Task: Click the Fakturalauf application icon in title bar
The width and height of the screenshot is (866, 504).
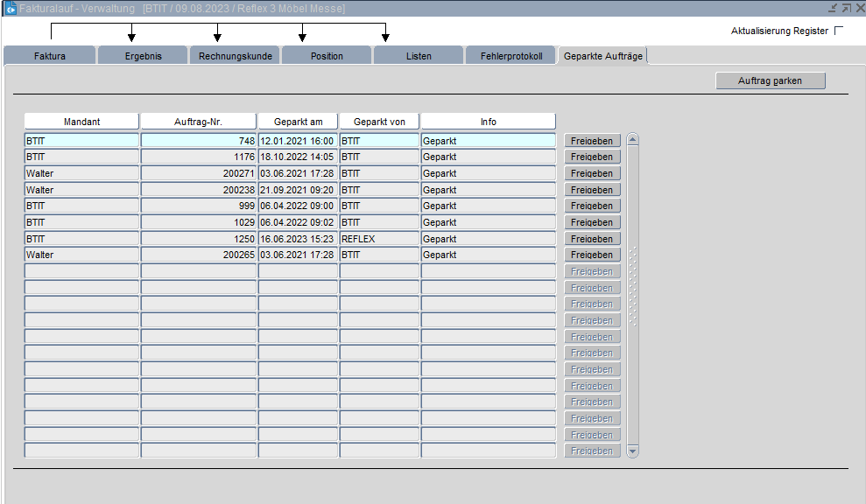Action: (10, 8)
